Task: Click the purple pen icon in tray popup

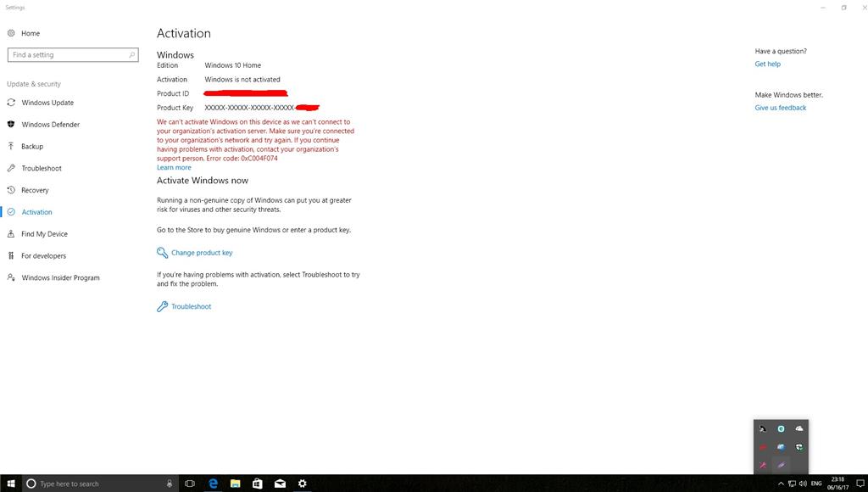Action: pyautogui.click(x=781, y=466)
